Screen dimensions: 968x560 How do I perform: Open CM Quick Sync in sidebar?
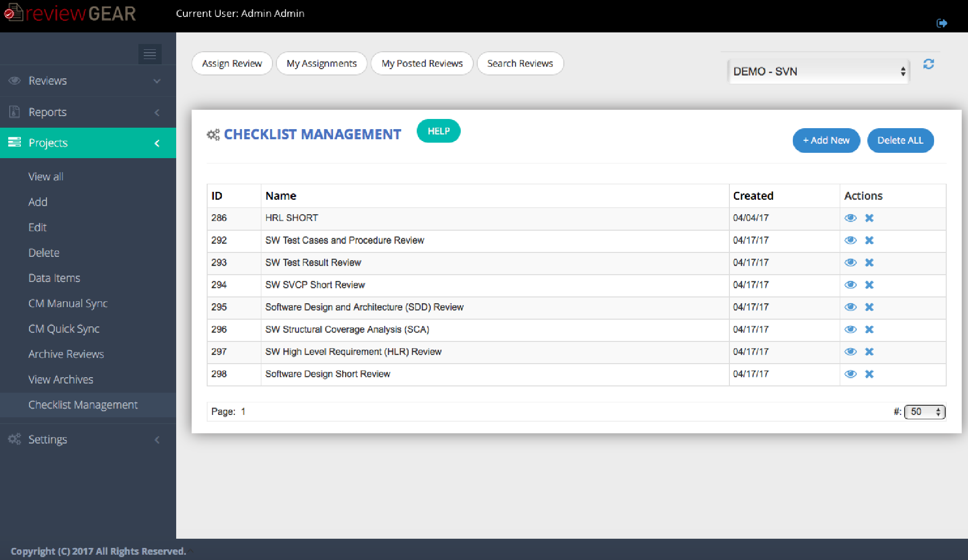(64, 329)
